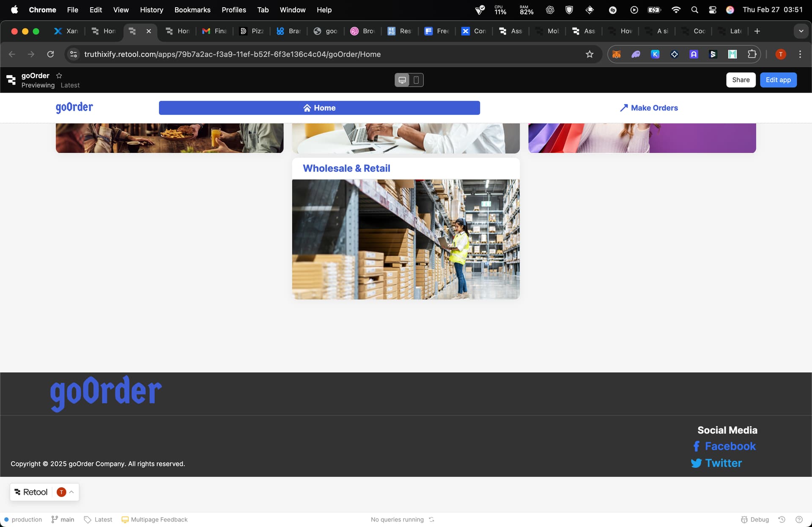The width and height of the screenshot is (812, 527).
Task: Open the Chrome profile avatar
Action: (781, 54)
